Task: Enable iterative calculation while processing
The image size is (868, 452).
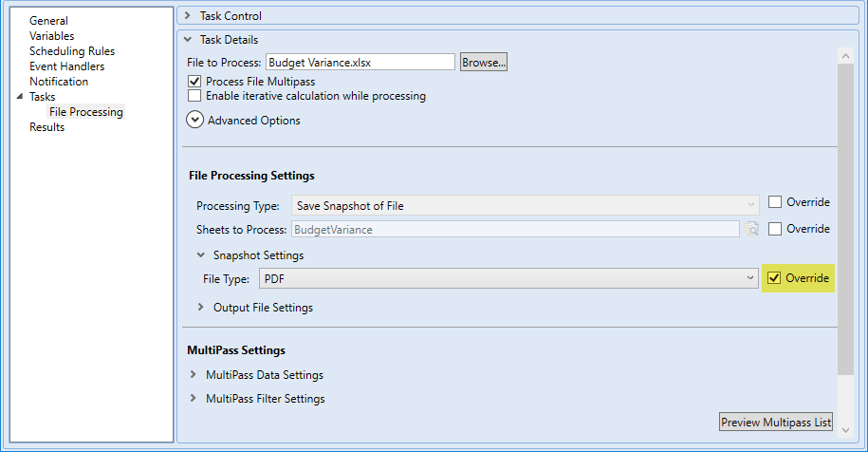Action: (194, 96)
